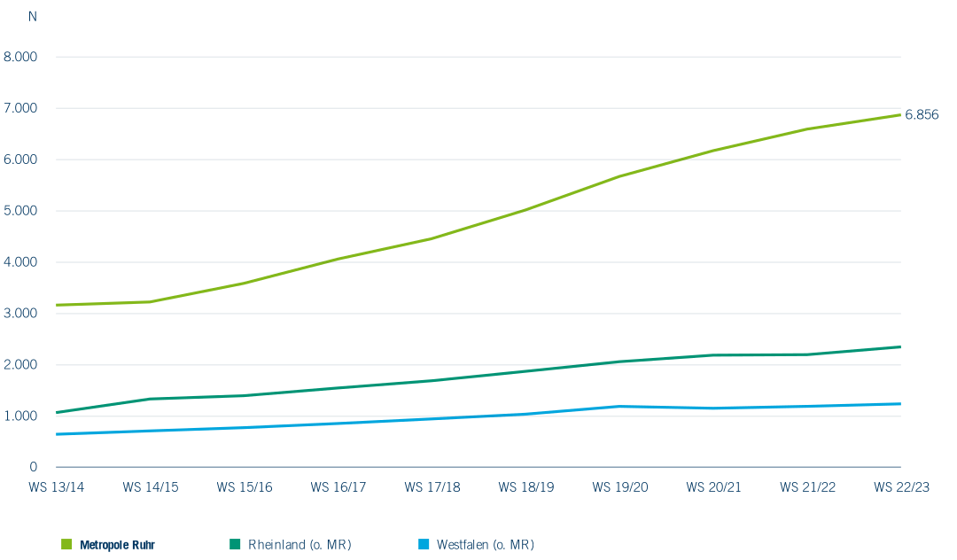Select the WS 16/17 axis label
The width and height of the screenshot is (957, 560).
click(338, 487)
